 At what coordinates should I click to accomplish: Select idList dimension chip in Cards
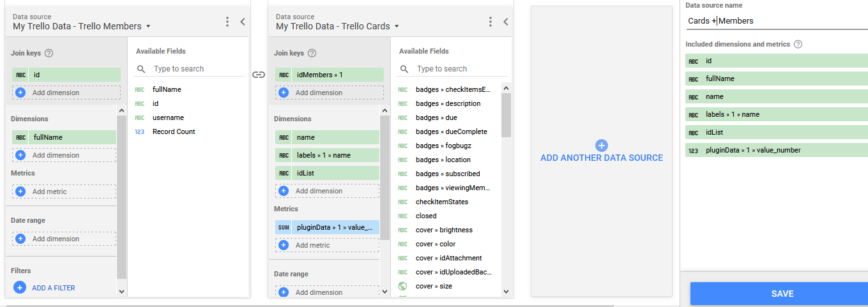pos(327,173)
